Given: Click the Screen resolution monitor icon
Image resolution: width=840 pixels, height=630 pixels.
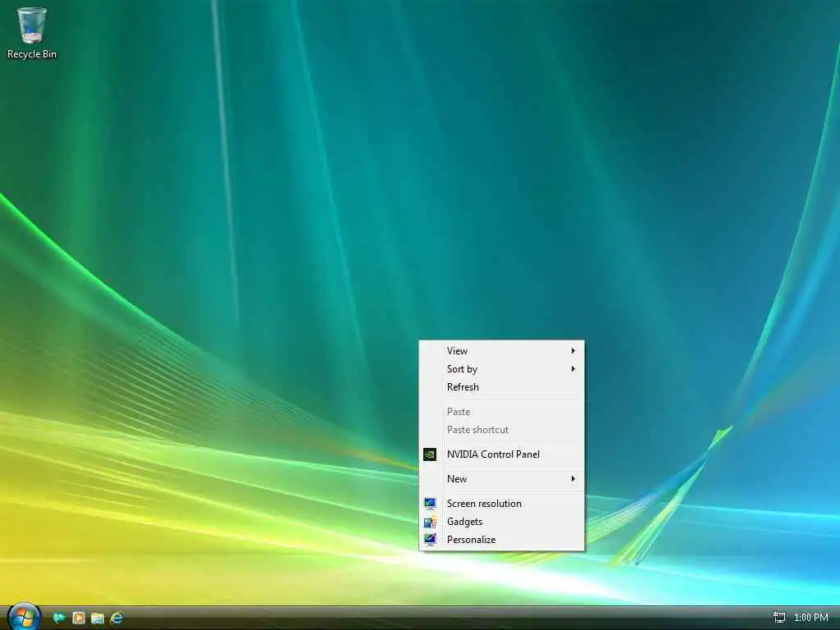Looking at the screenshot, I should click(x=430, y=504).
